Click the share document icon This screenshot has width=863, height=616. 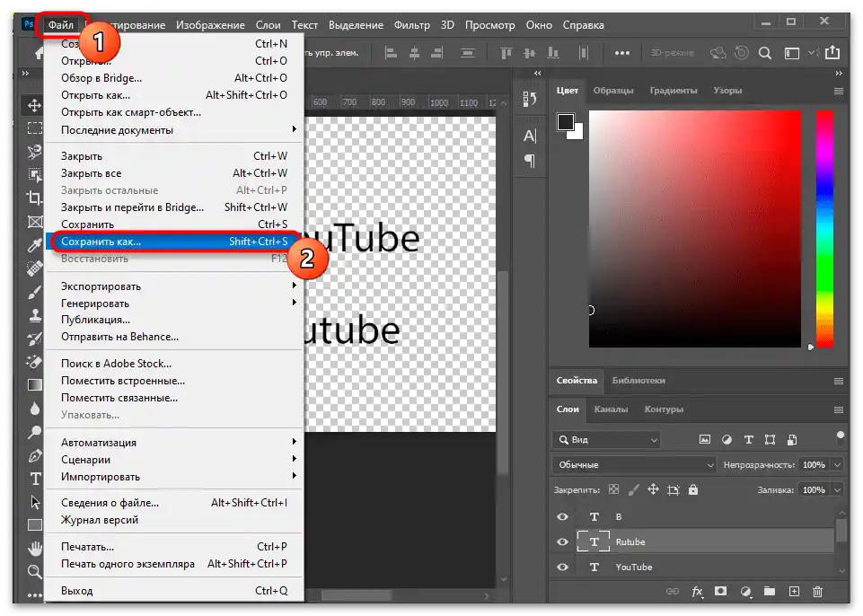tap(832, 52)
